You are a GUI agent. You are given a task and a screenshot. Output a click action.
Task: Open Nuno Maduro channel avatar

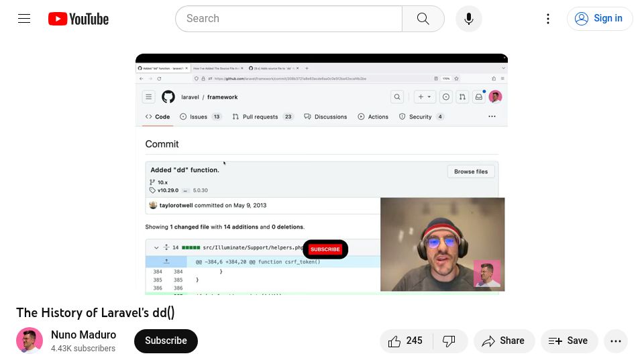(x=30, y=341)
